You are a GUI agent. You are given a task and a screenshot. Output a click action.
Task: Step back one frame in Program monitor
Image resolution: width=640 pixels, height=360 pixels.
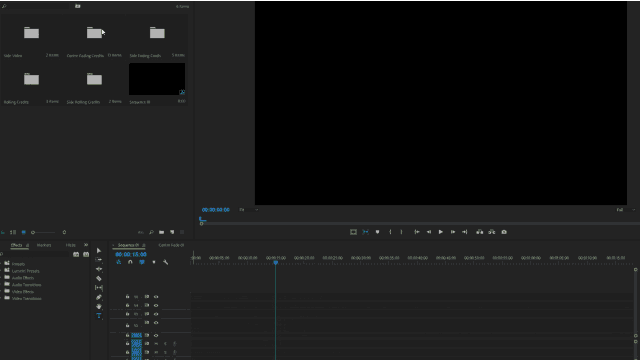tap(429, 232)
